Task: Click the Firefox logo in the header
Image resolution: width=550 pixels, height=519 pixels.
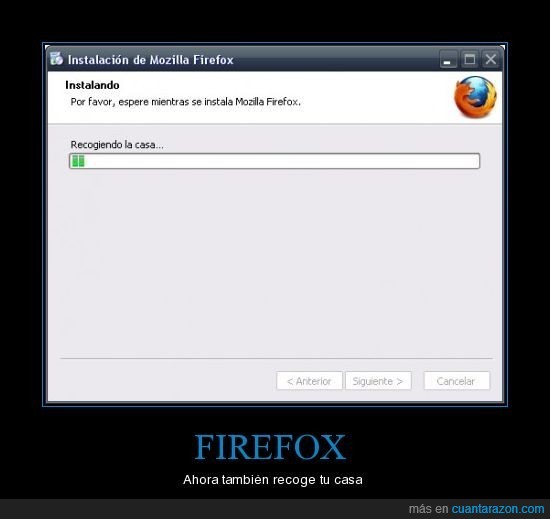Action: pyautogui.click(x=475, y=97)
